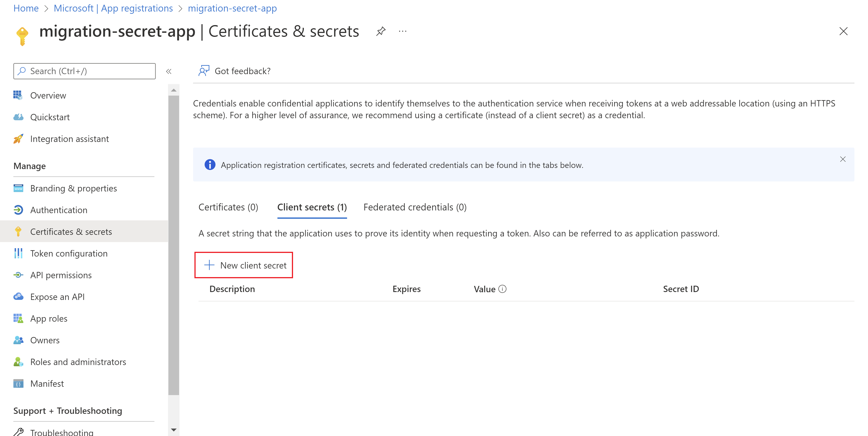Select the Client secrets (1) tab
The height and width of the screenshot is (436, 868).
point(312,207)
